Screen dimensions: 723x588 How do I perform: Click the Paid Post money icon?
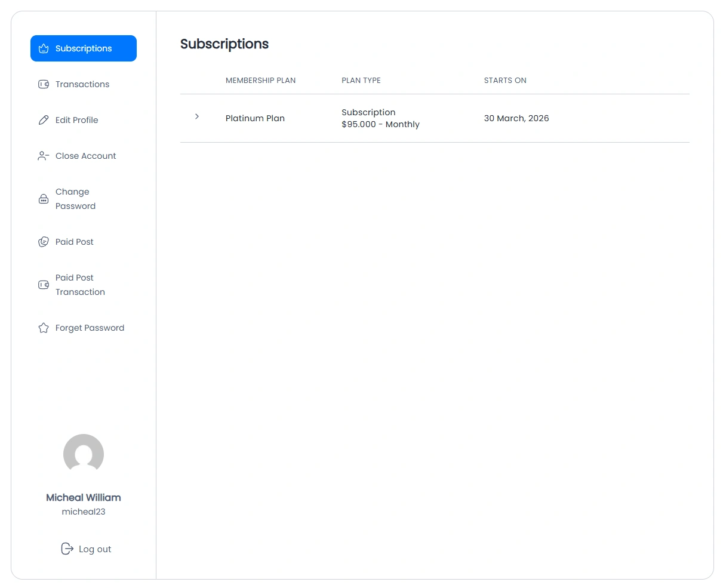pyautogui.click(x=43, y=241)
